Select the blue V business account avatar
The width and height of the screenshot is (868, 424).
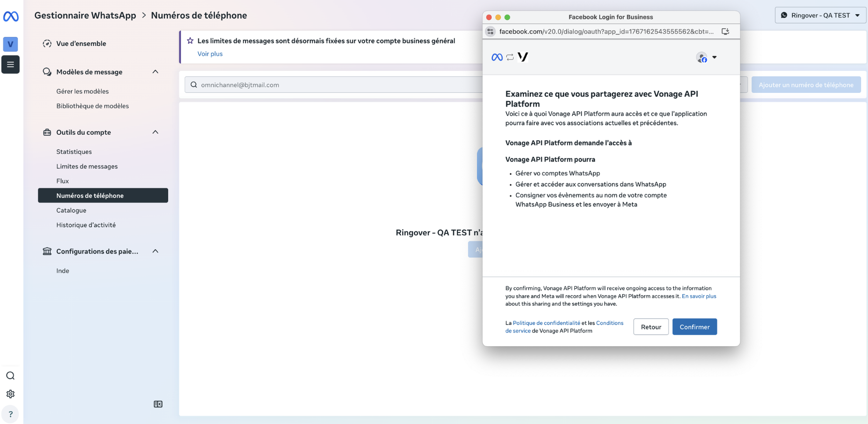(10, 44)
